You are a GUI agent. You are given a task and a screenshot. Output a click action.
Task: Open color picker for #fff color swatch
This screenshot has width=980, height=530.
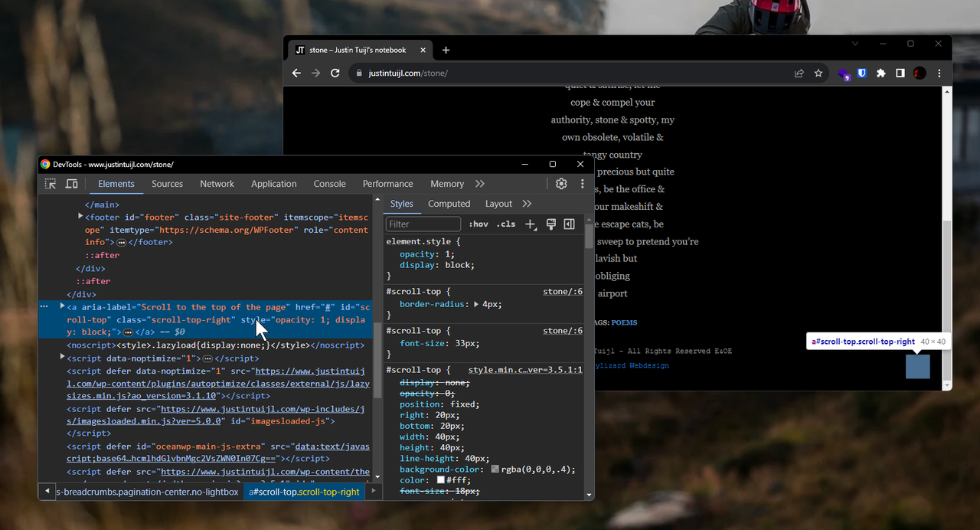441,480
